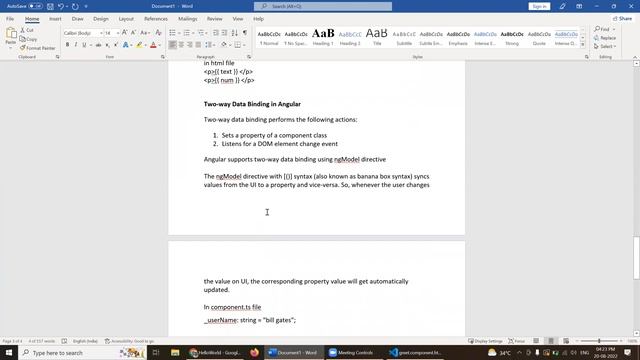Apply the Title style
This screenshot has width=640, height=360.
[377, 37]
